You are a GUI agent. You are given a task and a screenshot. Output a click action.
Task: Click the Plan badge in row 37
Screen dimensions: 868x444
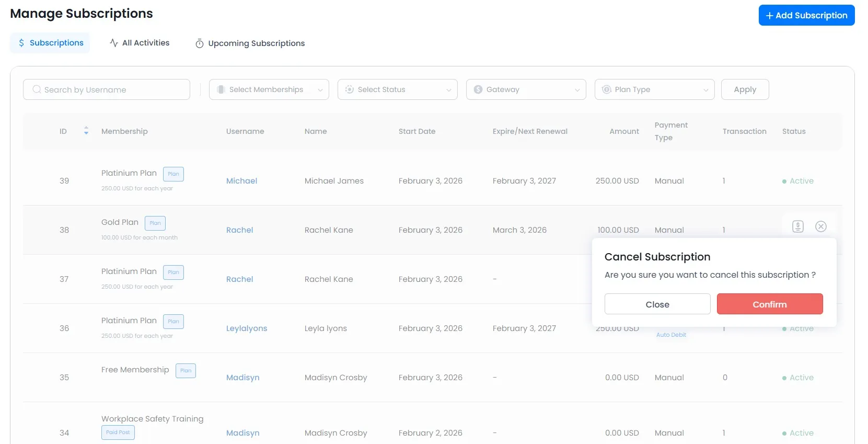click(173, 272)
